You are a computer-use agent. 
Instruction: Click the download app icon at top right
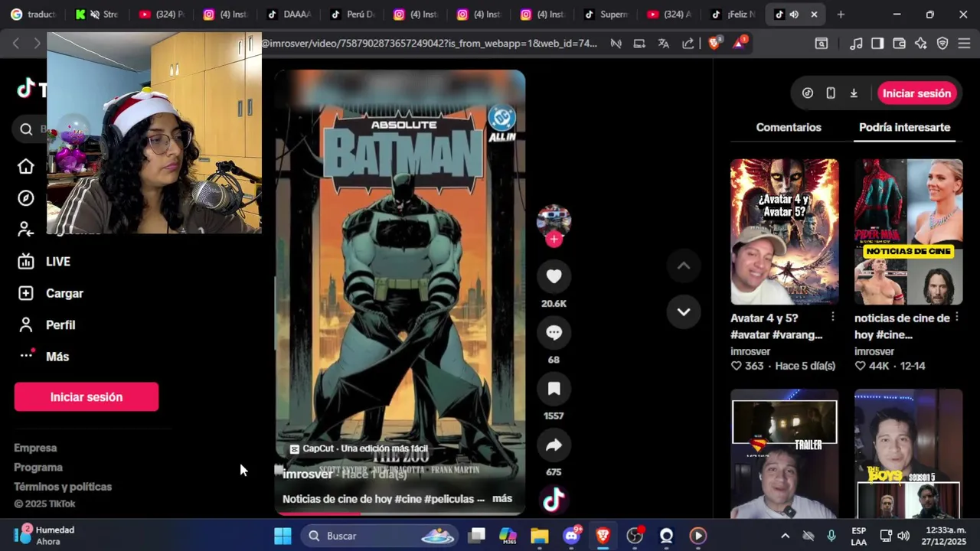(854, 93)
